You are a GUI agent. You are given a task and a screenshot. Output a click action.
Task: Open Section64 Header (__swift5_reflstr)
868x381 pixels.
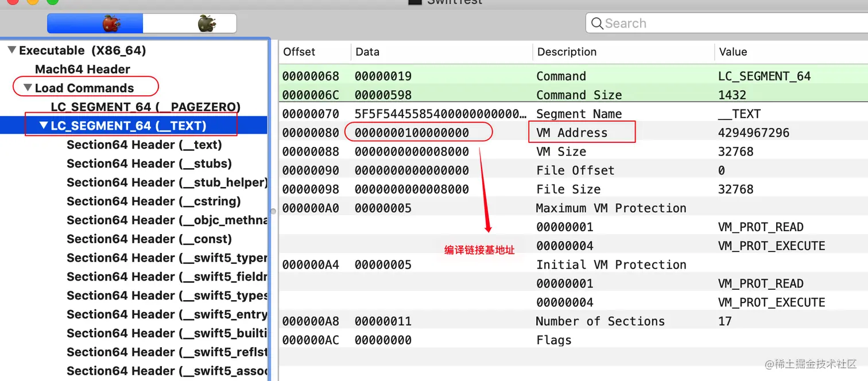click(167, 352)
